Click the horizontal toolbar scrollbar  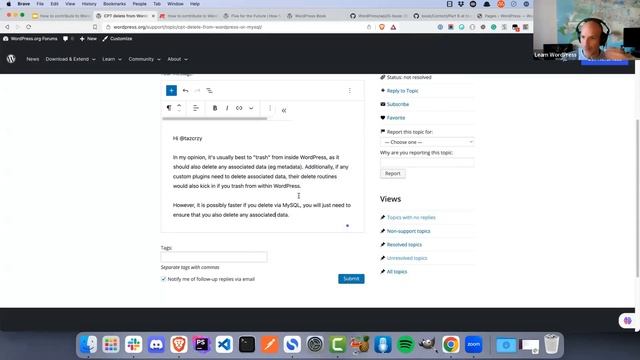tap(215, 119)
